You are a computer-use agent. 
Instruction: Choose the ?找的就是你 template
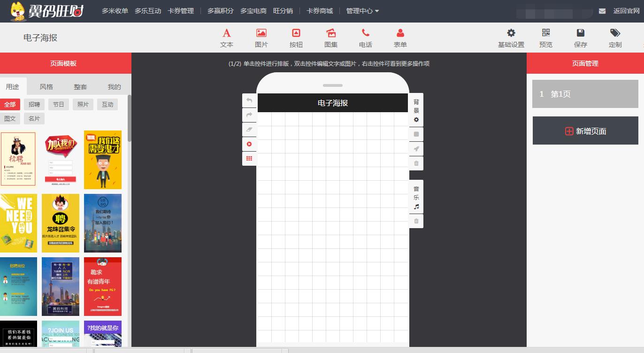pos(103,334)
